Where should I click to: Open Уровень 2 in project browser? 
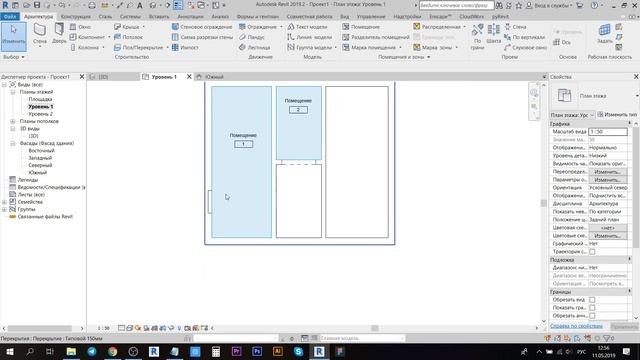(40, 114)
